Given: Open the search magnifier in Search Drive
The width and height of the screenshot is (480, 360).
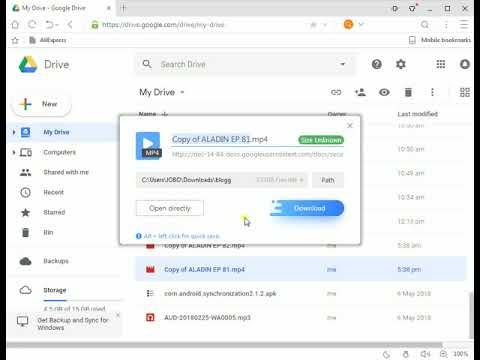Looking at the screenshot, I should coord(147,64).
